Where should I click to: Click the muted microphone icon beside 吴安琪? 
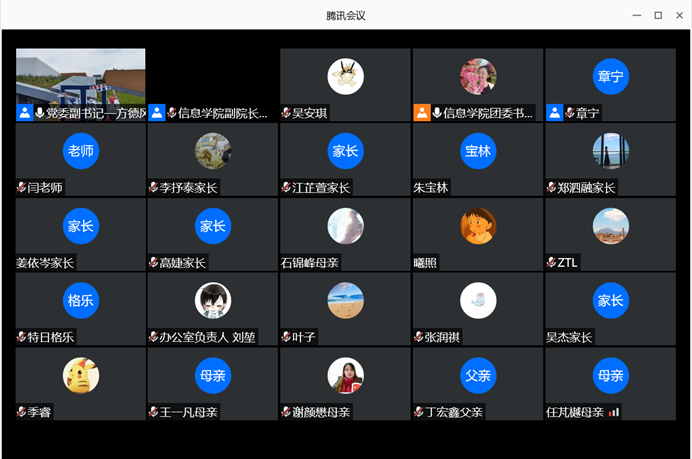286,114
